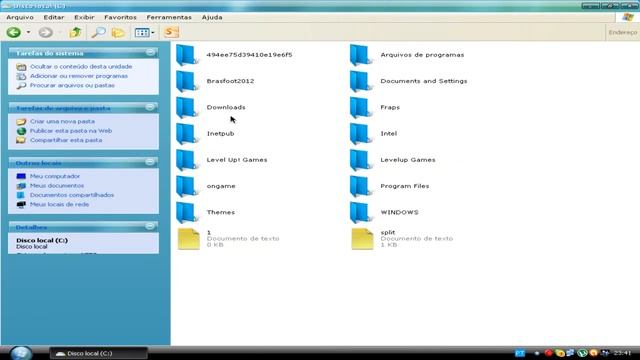640x360 pixels.
Task: Click Ocultar o conteúdo desta unidade
Action: [81, 66]
